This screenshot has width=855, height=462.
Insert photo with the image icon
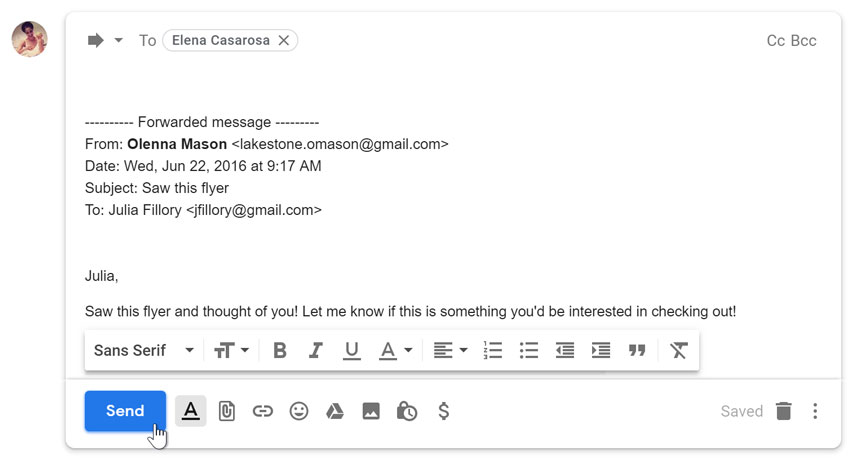pos(371,411)
